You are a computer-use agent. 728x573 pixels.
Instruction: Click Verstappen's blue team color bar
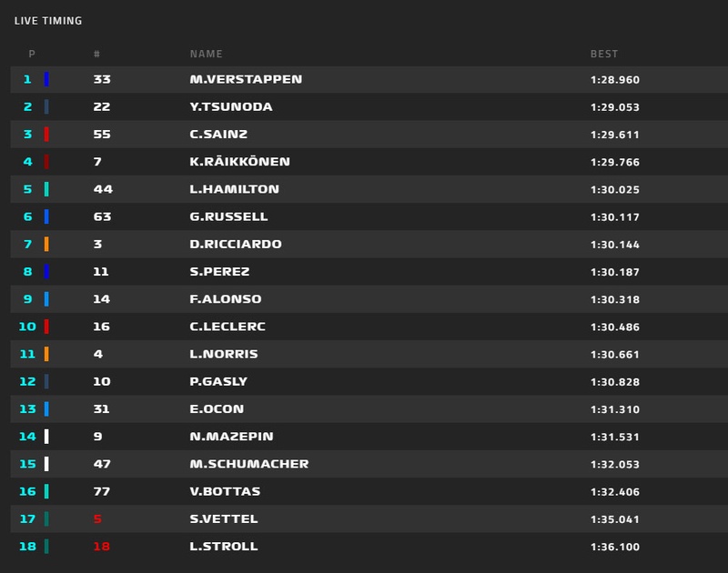tap(46, 79)
